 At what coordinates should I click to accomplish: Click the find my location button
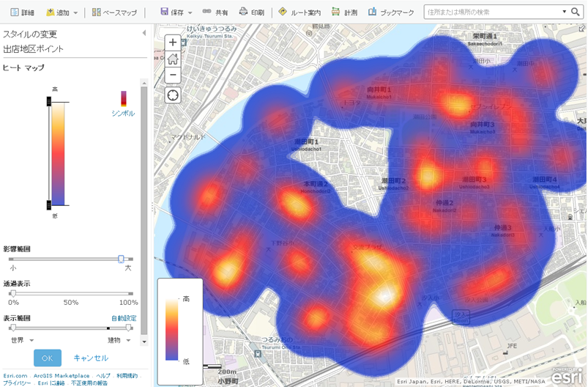click(173, 96)
